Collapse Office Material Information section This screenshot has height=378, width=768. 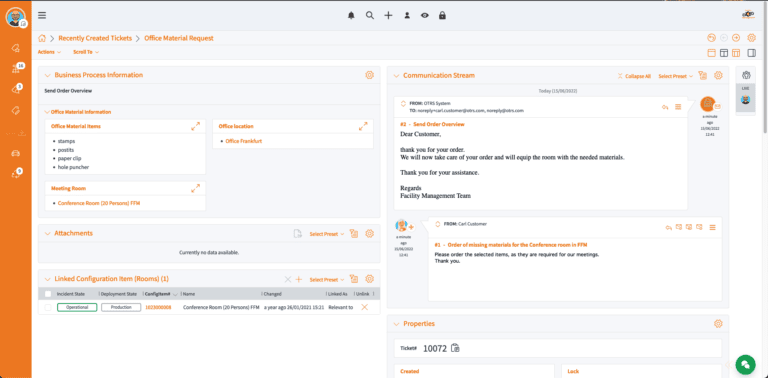coord(47,112)
